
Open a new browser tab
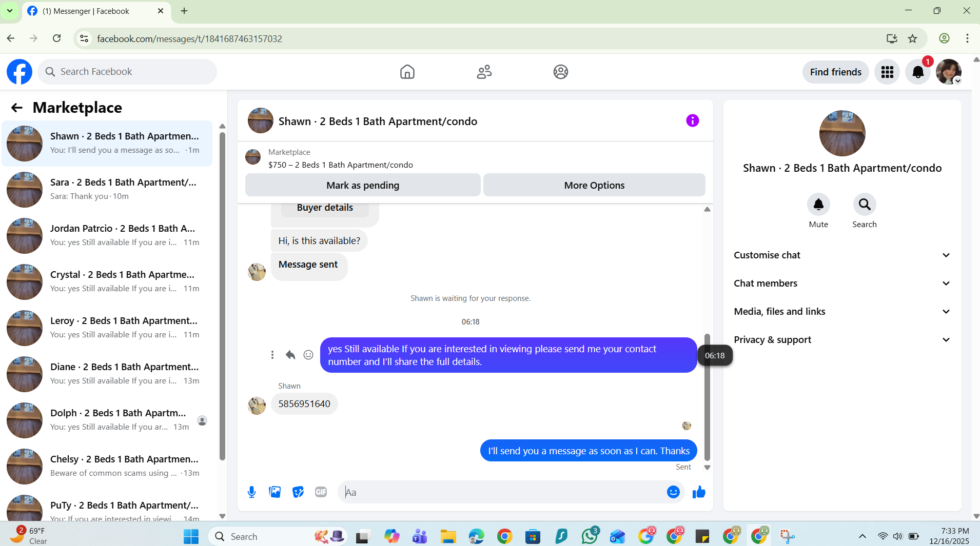(x=184, y=11)
